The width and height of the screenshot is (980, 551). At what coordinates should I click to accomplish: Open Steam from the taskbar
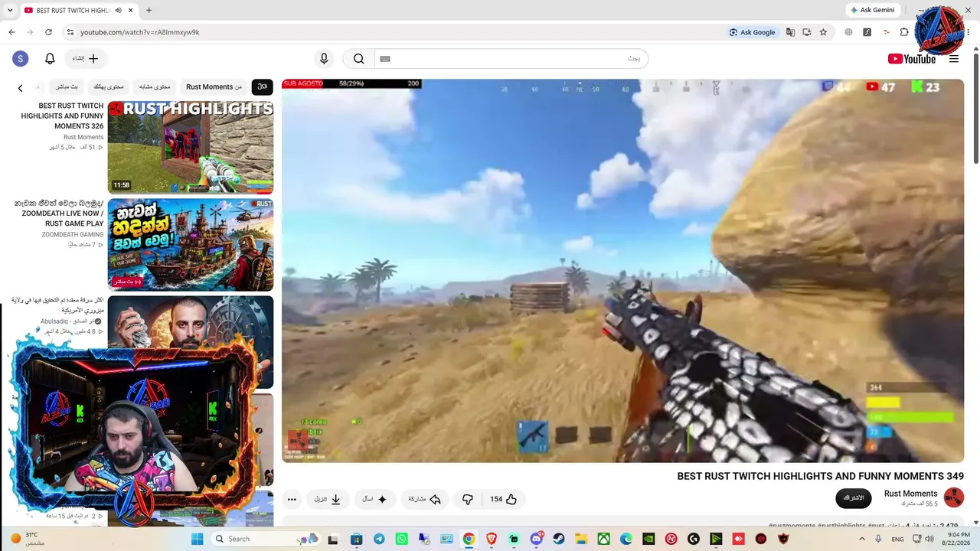pyautogui.click(x=559, y=539)
